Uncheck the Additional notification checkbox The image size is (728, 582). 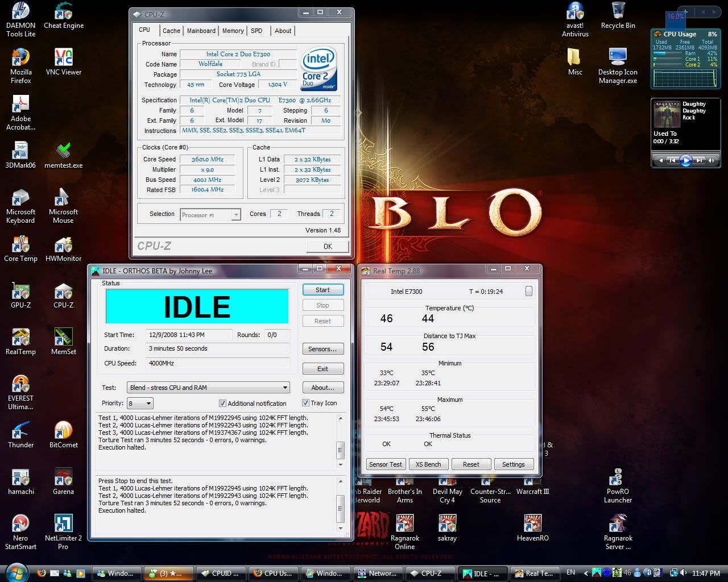222,404
